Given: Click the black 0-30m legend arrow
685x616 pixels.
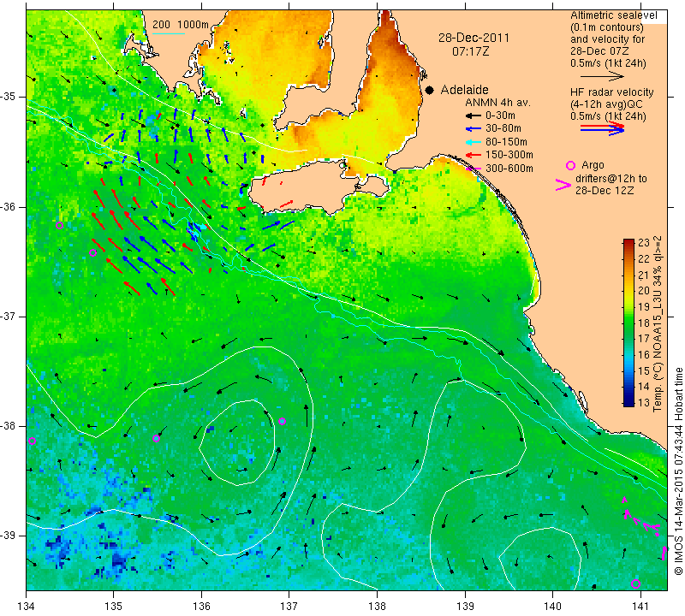Looking at the screenshot, I should click(x=474, y=116).
